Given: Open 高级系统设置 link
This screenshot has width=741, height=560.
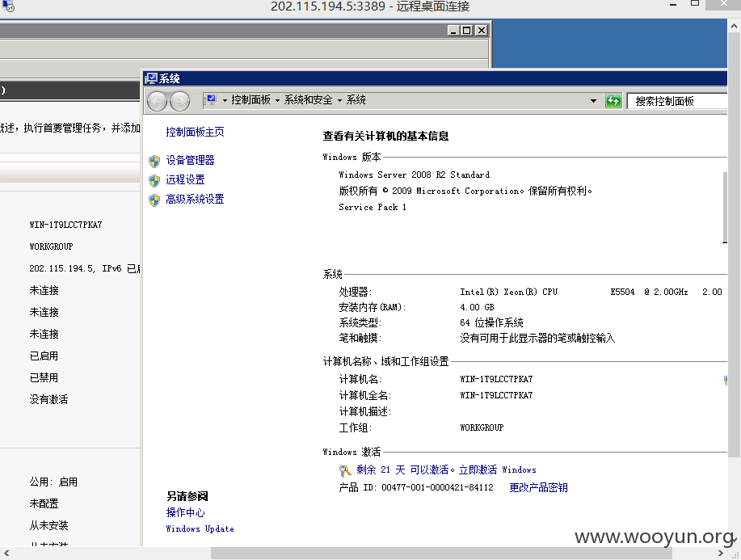Looking at the screenshot, I should click(195, 199).
